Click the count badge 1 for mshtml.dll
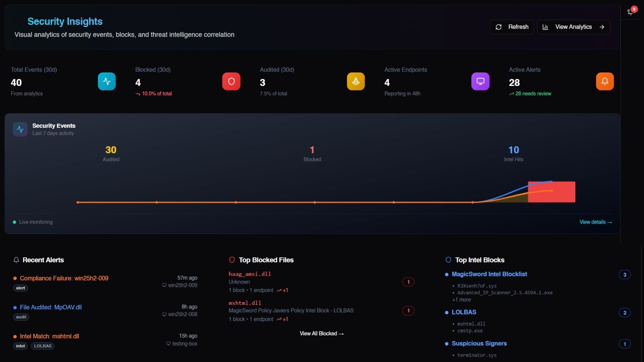 click(408, 311)
